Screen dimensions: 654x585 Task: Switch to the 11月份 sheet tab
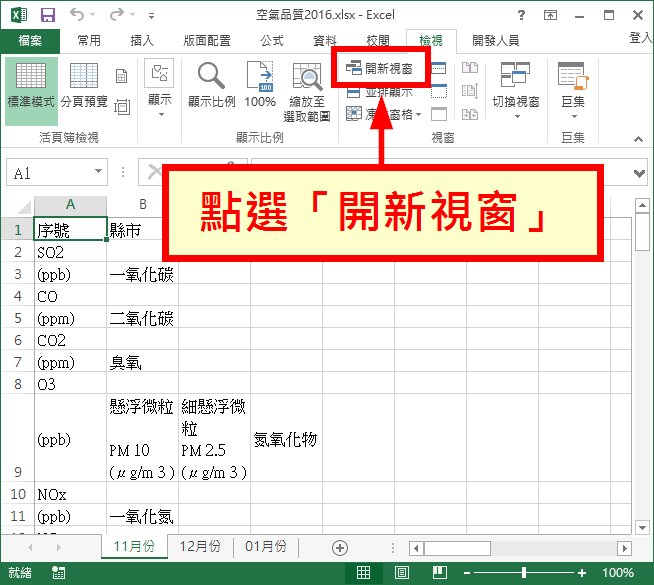(134, 546)
